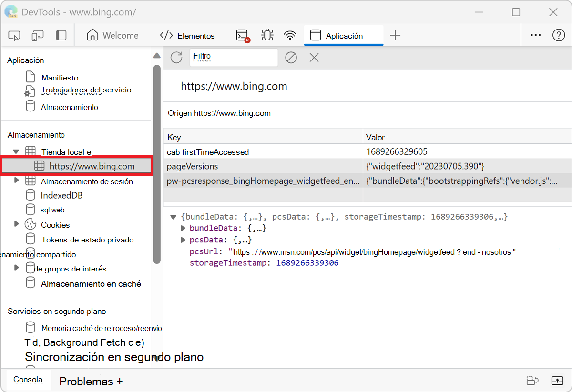Image resolution: width=572 pixels, height=392 pixels.
Task: Open the DevTools customize menu
Action: click(535, 35)
